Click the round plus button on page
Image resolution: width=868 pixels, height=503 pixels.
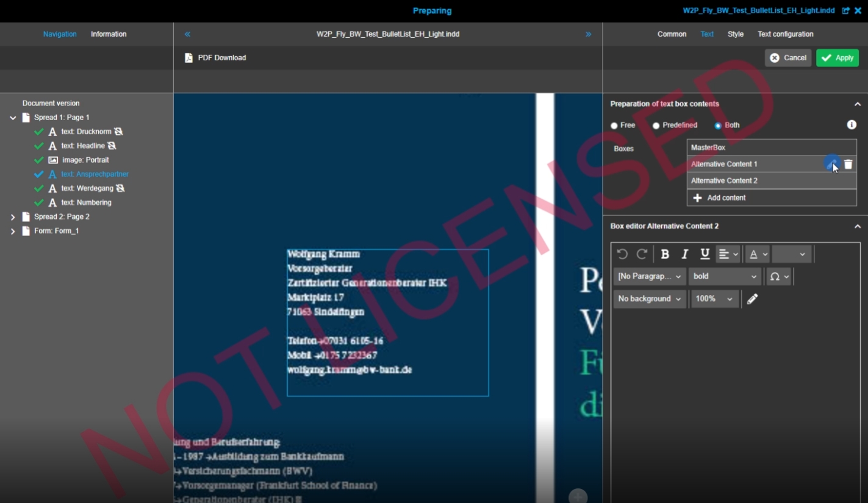click(x=578, y=496)
